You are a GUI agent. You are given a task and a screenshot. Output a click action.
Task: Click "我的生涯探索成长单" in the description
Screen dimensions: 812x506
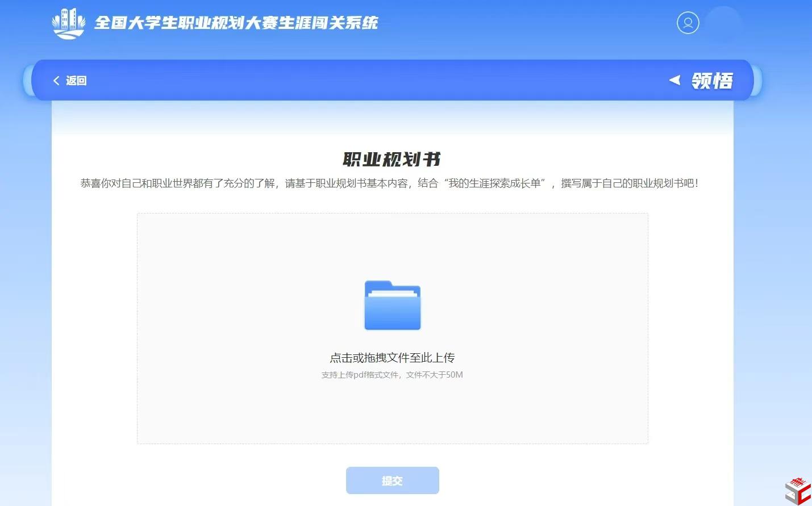point(494,183)
